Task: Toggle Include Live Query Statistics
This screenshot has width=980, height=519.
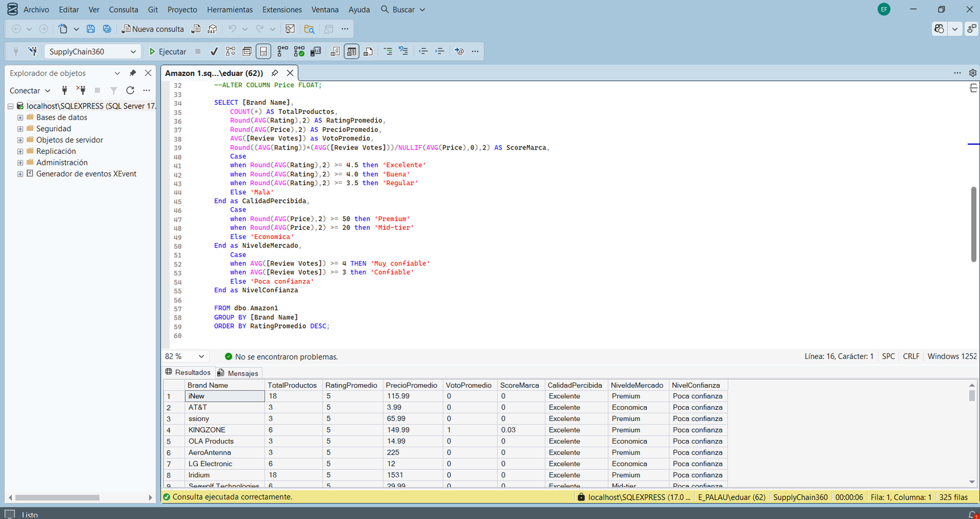Action: [x=299, y=51]
